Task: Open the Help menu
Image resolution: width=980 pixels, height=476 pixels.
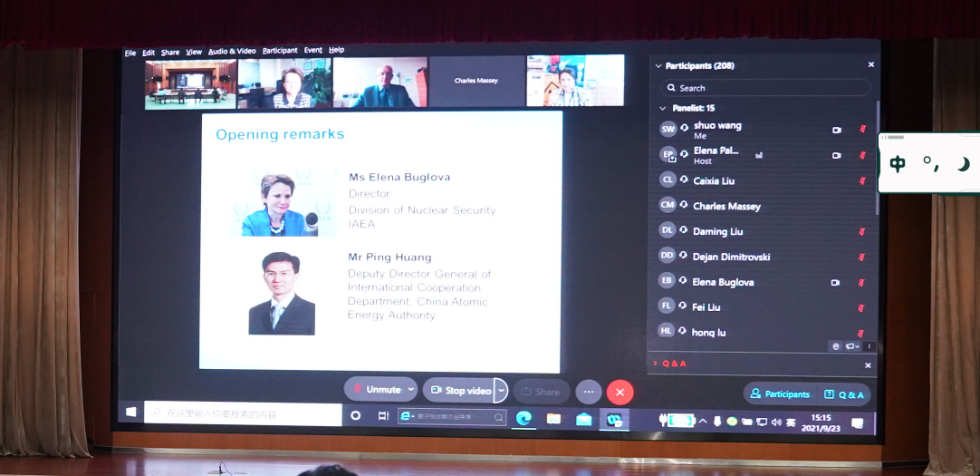Action: coord(336,50)
